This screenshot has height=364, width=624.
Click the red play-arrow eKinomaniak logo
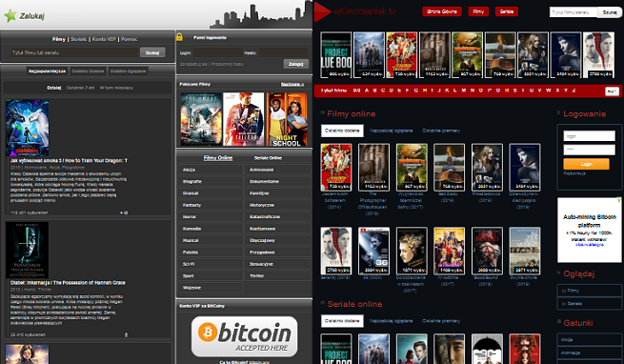tap(322, 11)
